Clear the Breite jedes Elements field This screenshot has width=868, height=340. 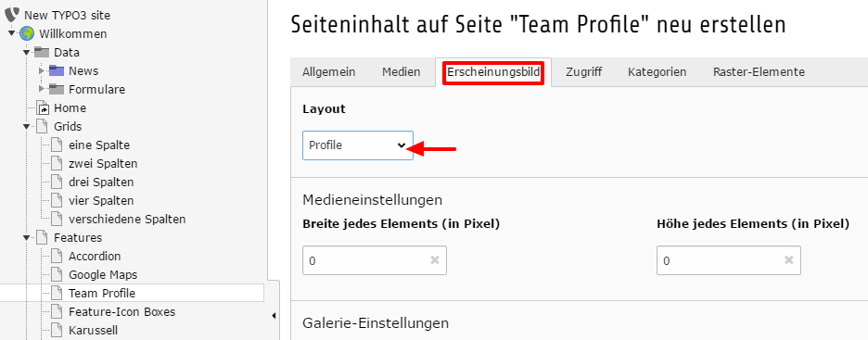pos(435,259)
